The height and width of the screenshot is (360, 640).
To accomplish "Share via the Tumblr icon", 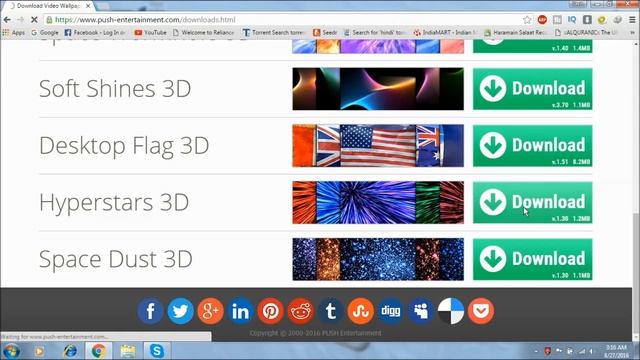I will pyautogui.click(x=331, y=311).
